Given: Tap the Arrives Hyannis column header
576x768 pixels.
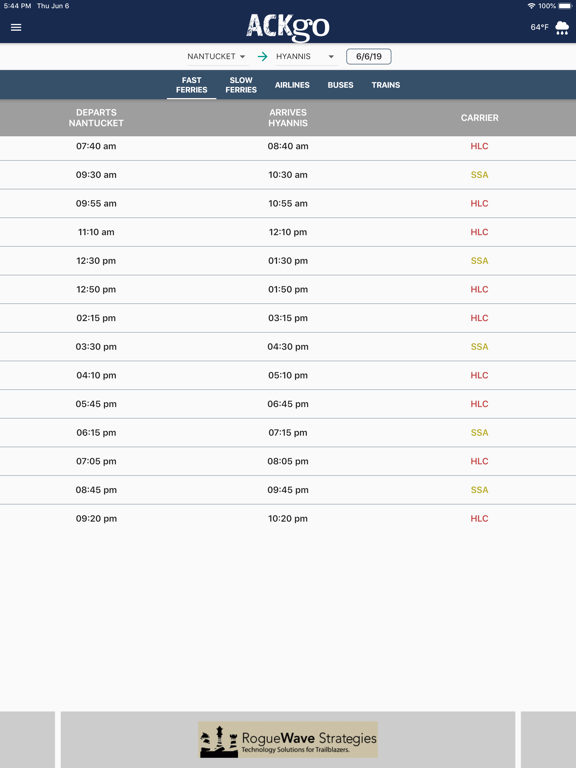Looking at the screenshot, I should click(x=288, y=118).
